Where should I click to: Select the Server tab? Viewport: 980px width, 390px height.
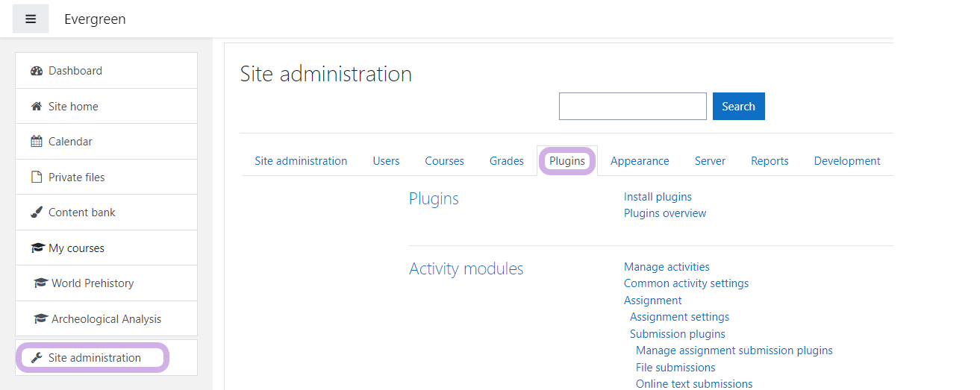tap(710, 161)
